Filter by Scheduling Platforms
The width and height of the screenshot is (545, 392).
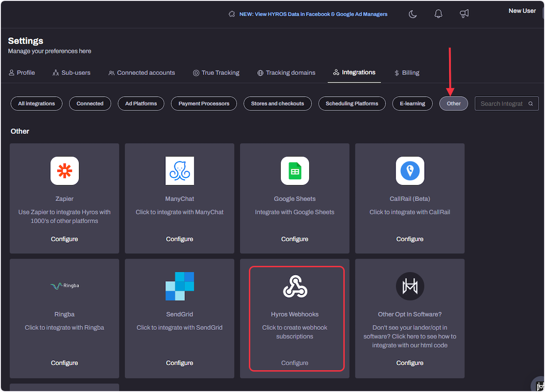click(352, 103)
